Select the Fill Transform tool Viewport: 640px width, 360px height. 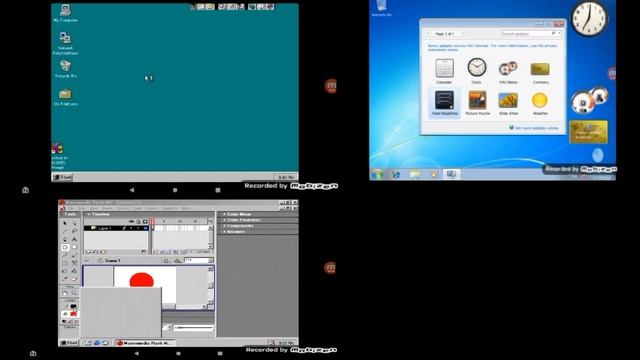pos(74,263)
